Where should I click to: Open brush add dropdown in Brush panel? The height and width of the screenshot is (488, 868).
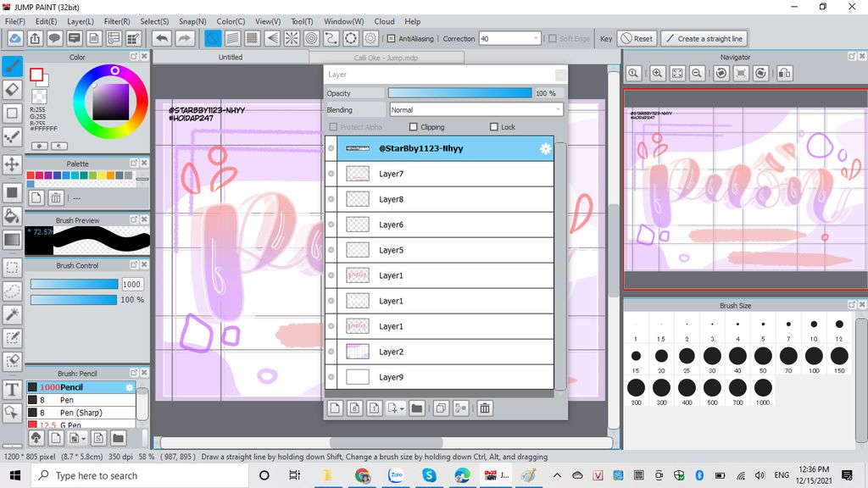[83, 439]
